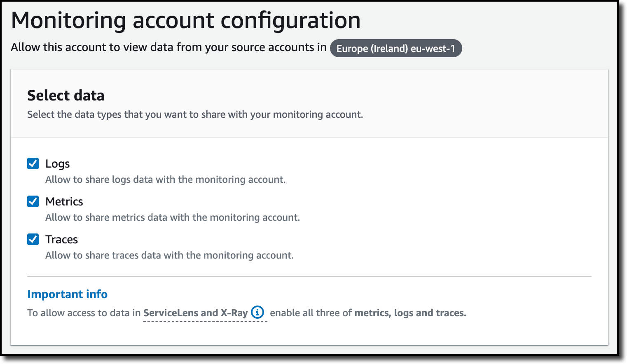627x364 pixels.
Task: Click the Traces label text
Action: [x=61, y=239]
